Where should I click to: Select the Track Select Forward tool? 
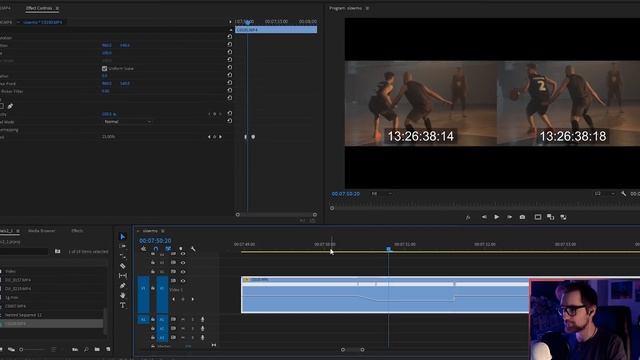(122, 247)
